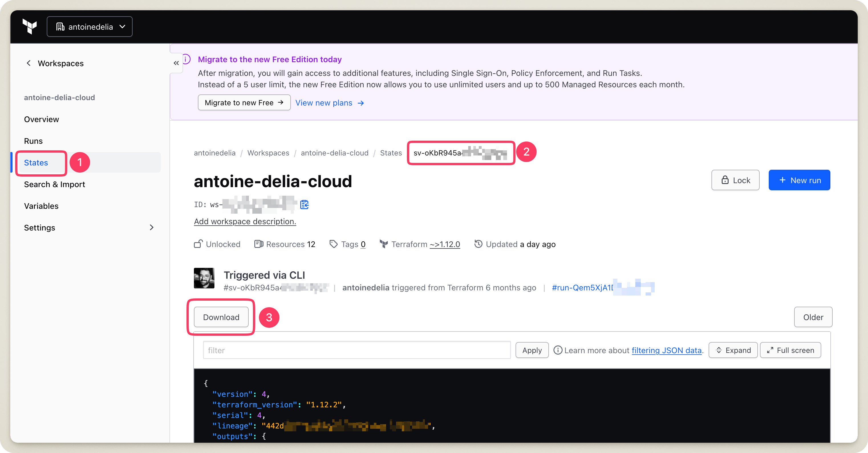Click the Resources icon beside the count 12
The image size is (868, 453).
tap(259, 244)
